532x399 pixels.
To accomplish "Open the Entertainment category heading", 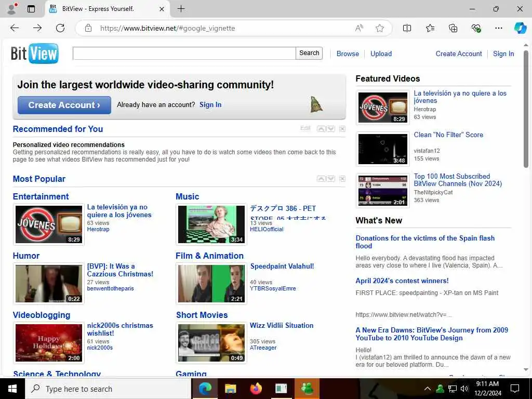I will [41, 196].
